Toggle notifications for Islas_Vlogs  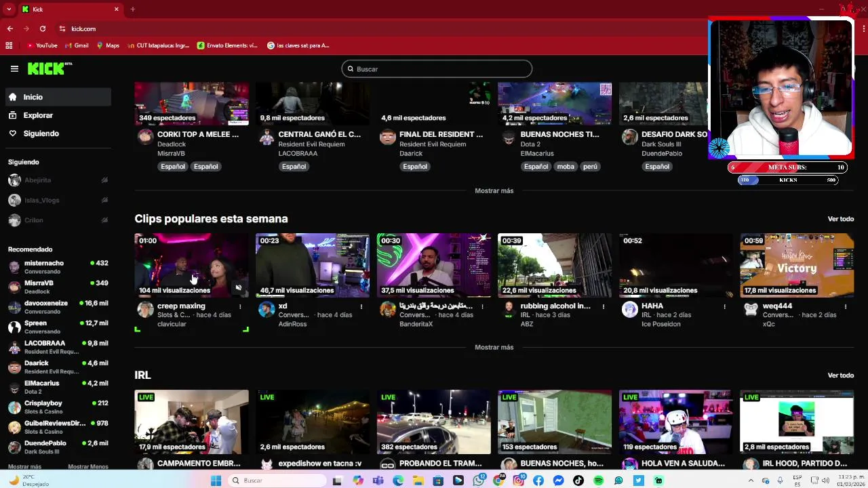[104, 200]
